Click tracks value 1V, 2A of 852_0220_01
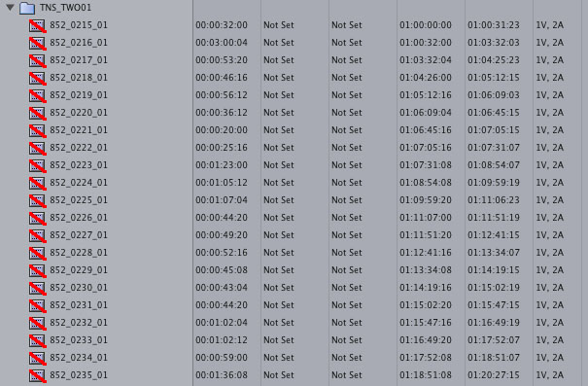The height and width of the screenshot is (386, 588). 550,113
